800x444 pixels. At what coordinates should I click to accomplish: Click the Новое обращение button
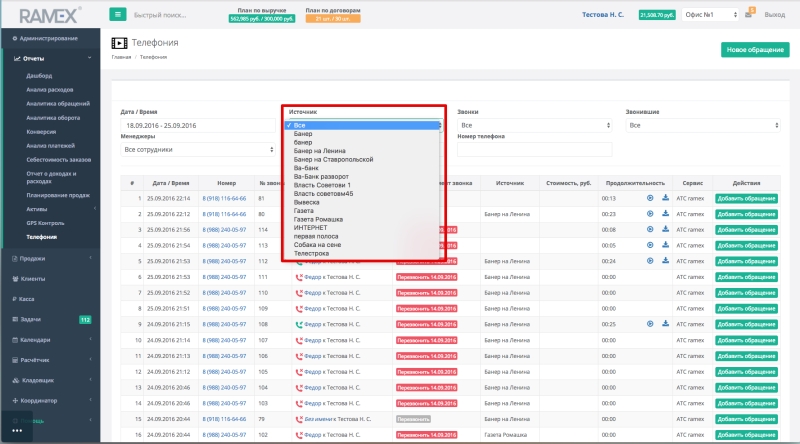(x=755, y=50)
